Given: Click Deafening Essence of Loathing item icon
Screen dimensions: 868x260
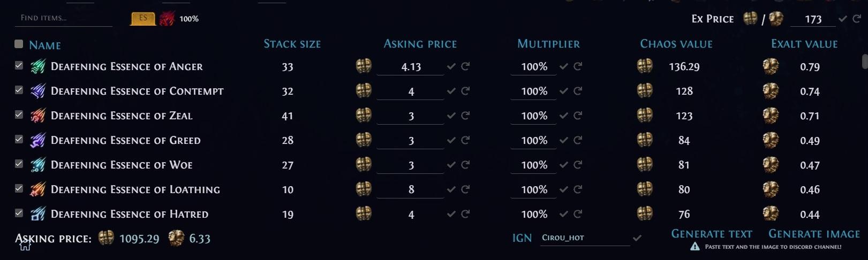Looking at the screenshot, I should 37,189.
